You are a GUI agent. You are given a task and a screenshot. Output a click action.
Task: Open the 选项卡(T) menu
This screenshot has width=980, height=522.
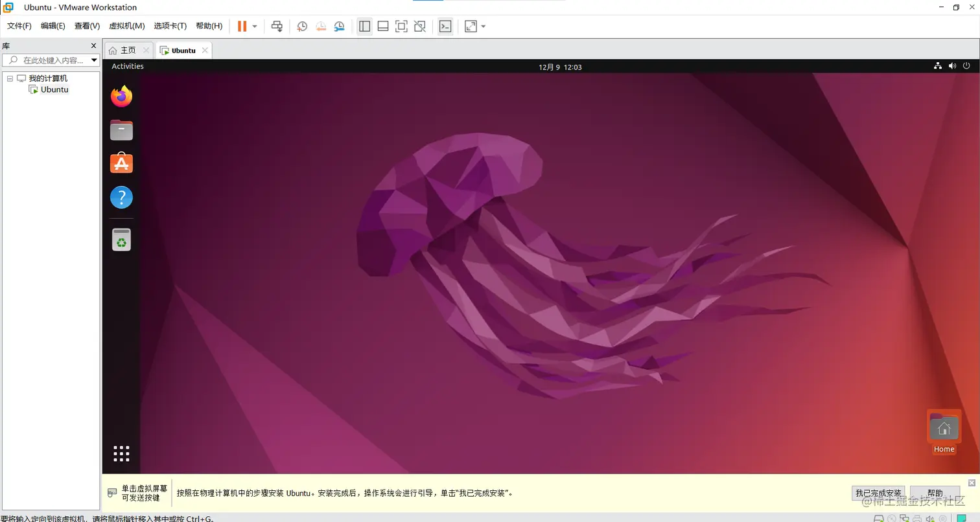(x=170, y=26)
